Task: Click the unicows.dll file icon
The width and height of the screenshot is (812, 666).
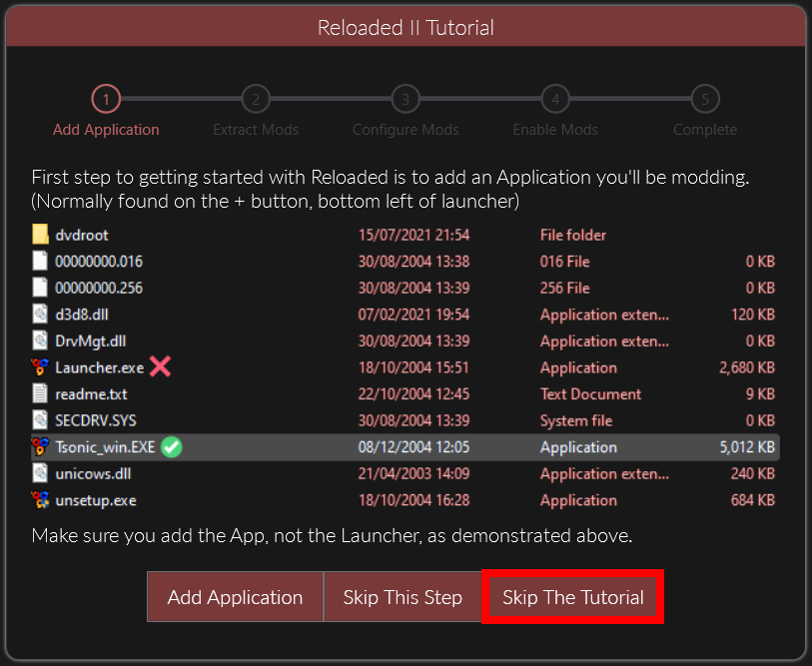Action: coord(40,473)
